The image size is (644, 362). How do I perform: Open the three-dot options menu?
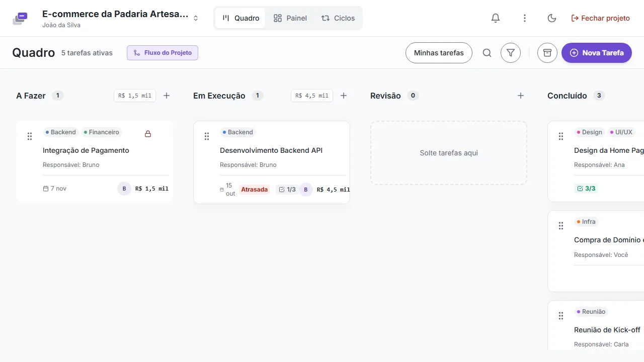(x=525, y=18)
